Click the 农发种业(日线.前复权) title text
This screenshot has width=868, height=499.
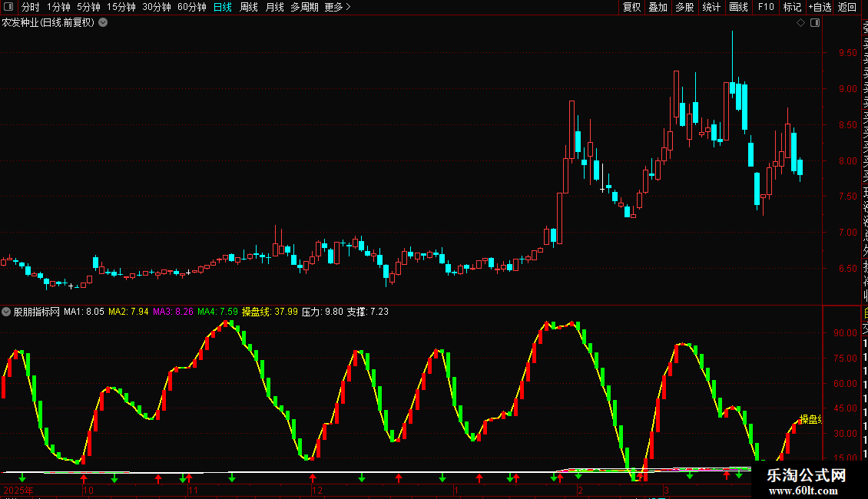point(48,23)
